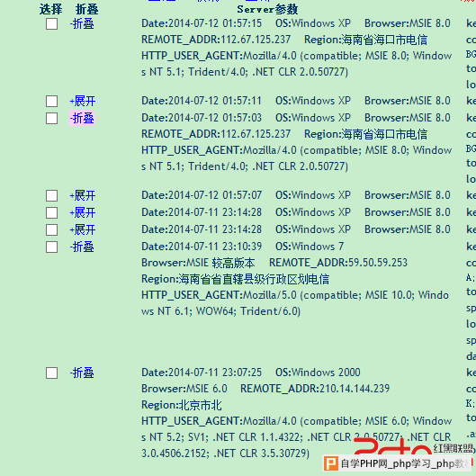Viewport: 476px width, 476px height.
Task: Click the red 红黑联盟 logo
Action: (413, 446)
